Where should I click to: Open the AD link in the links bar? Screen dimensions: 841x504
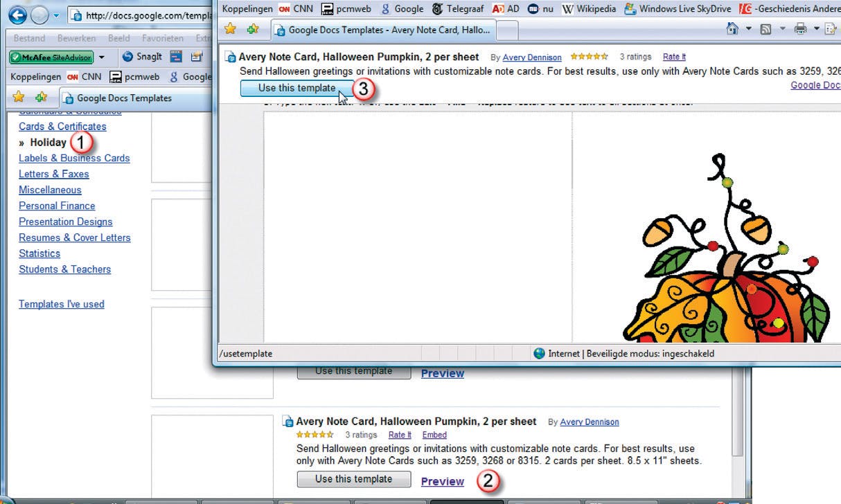506,9
